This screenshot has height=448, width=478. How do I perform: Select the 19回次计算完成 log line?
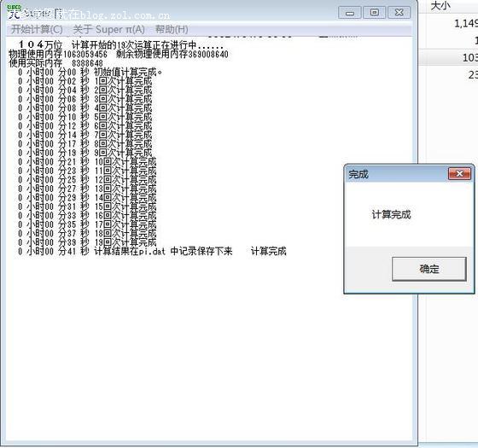pos(87,242)
